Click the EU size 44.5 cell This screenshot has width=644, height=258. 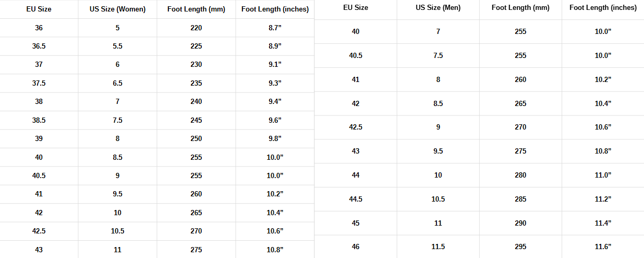pos(356,199)
